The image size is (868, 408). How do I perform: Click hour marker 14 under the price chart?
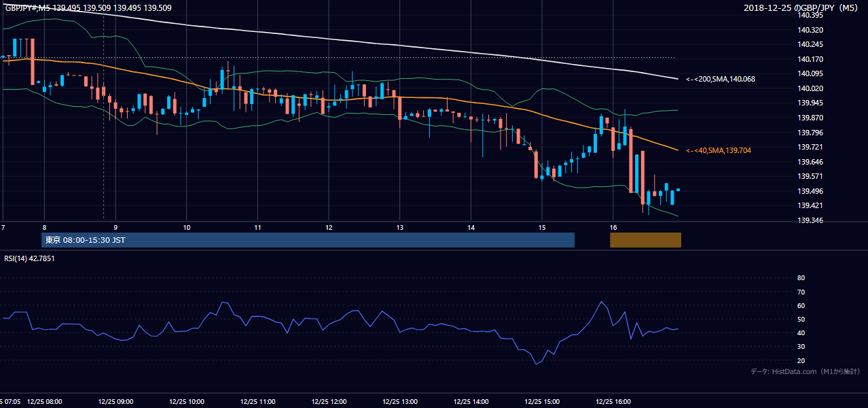pos(471,226)
